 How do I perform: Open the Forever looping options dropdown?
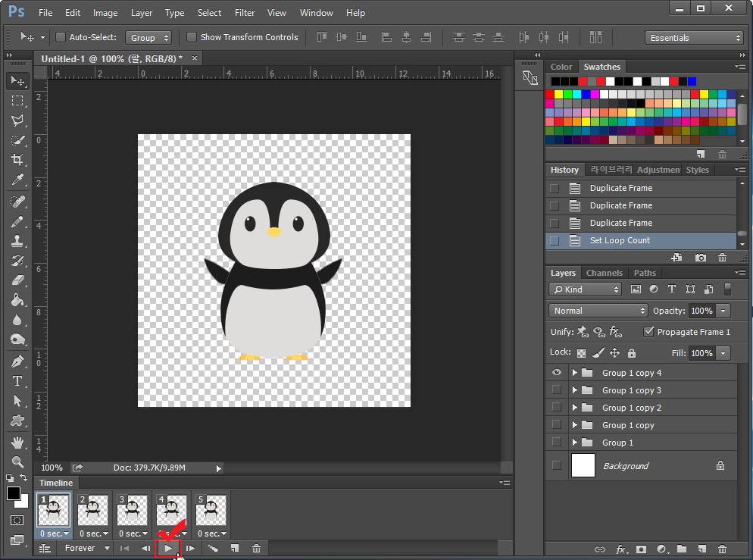coord(87,548)
